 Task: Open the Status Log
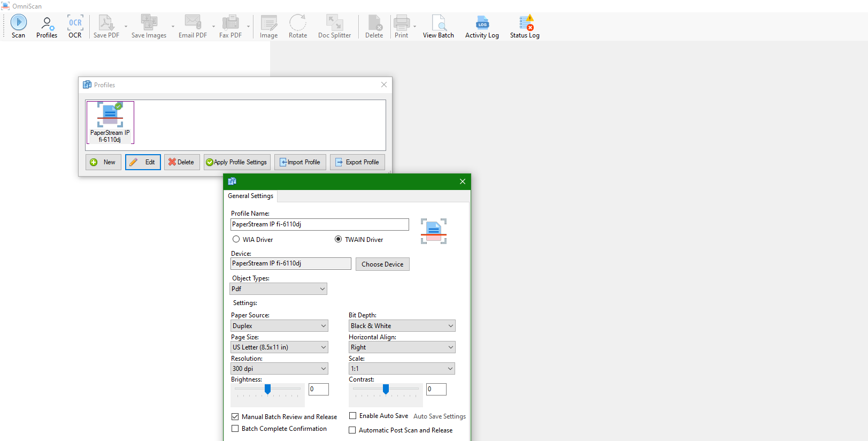pos(525,26)
